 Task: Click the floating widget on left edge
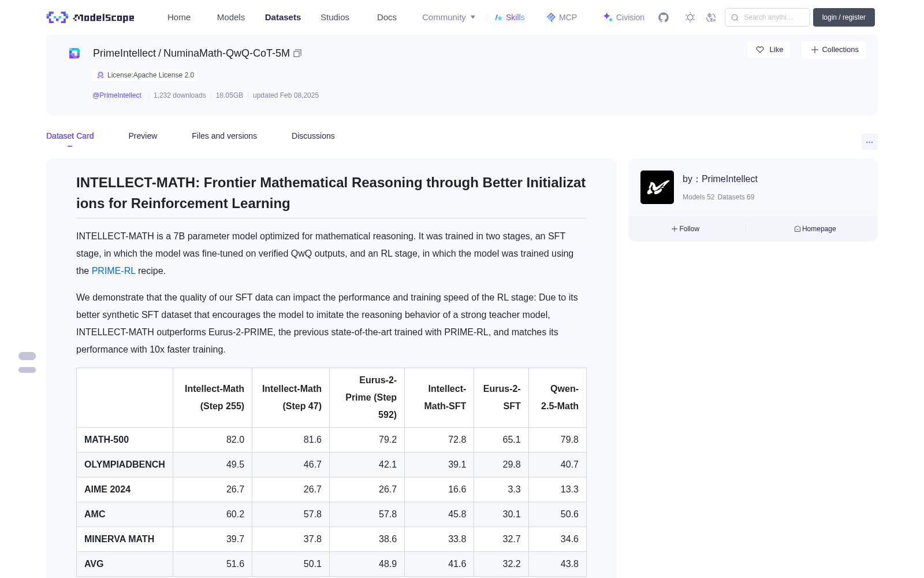click(x=27, y=362)
